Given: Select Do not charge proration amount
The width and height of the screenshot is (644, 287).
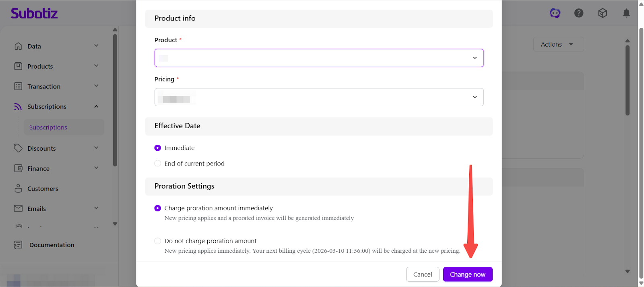Looking at the screenshot, I should [x=158, y=241].
